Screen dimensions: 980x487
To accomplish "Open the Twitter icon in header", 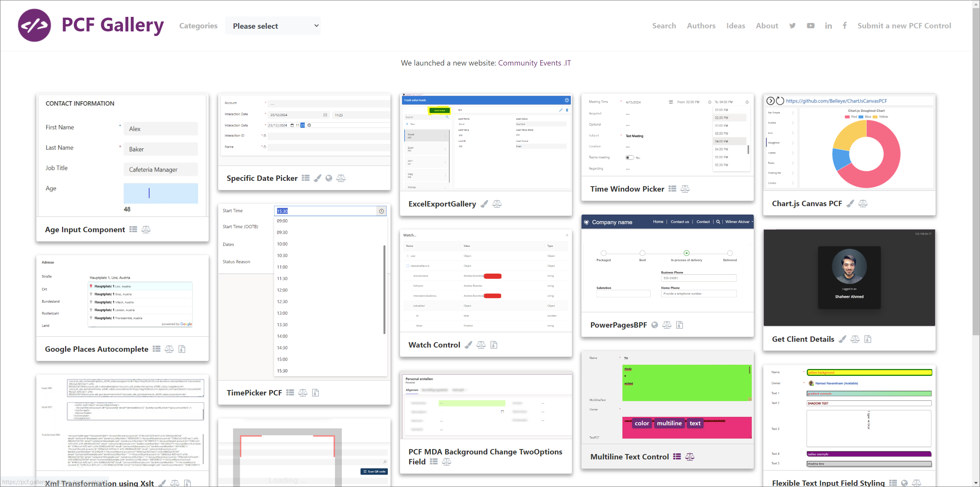I will (x=792, y=26).
